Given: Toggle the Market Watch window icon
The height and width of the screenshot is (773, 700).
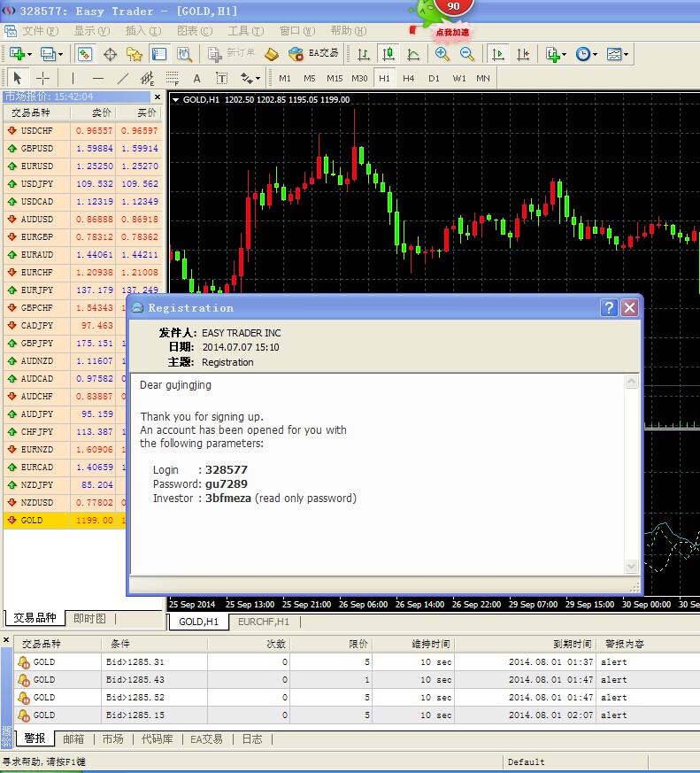Looking at the screenshot, I should [x=85, y=54].
